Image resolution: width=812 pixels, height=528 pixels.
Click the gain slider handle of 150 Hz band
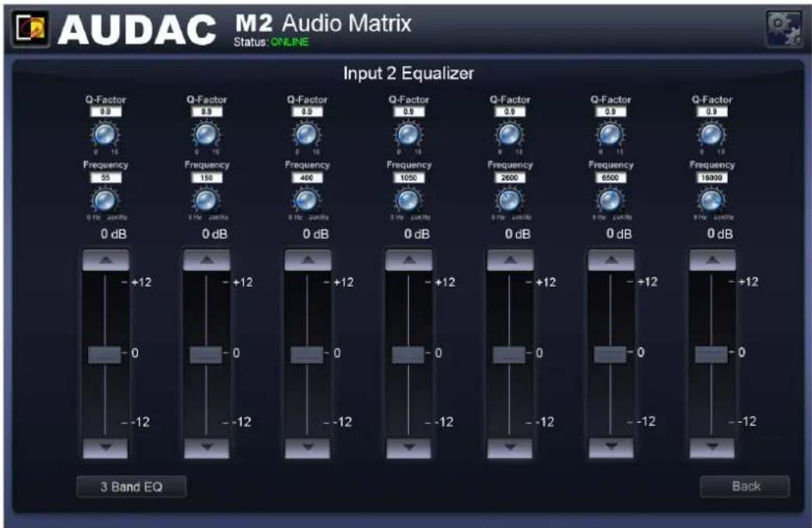coord(206,355)
